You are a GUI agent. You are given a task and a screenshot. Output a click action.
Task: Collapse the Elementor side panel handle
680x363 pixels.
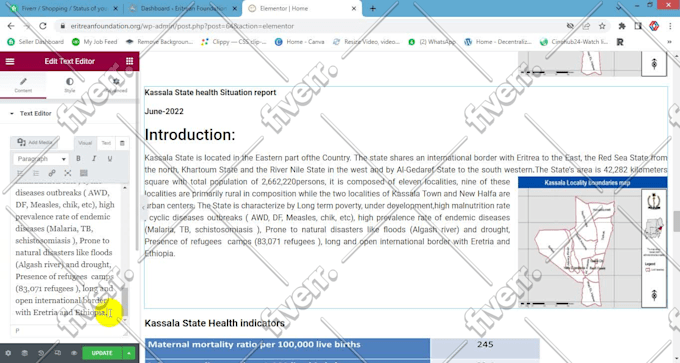point(143,207)
